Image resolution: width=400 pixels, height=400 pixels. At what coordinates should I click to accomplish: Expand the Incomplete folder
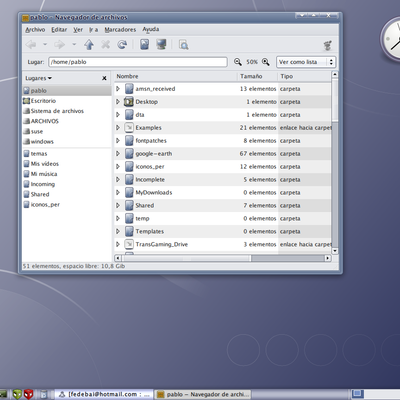click(x=118, y=180)
